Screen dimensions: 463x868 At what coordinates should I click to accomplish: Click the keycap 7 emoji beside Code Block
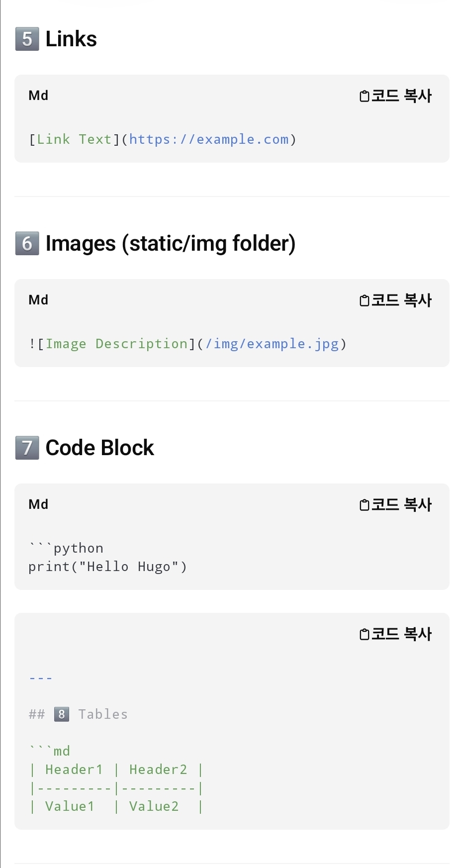click(27, 448)
